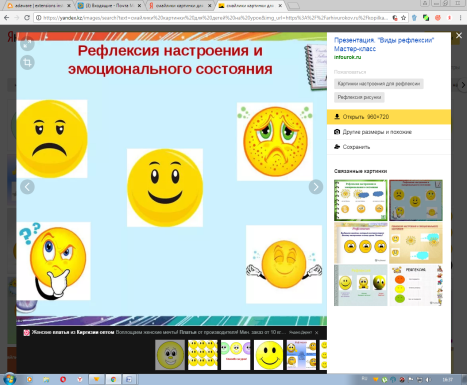This screenshot has width=467, height=385.
Task: Open the Windows Start menu
Action: tap(9, 379)
